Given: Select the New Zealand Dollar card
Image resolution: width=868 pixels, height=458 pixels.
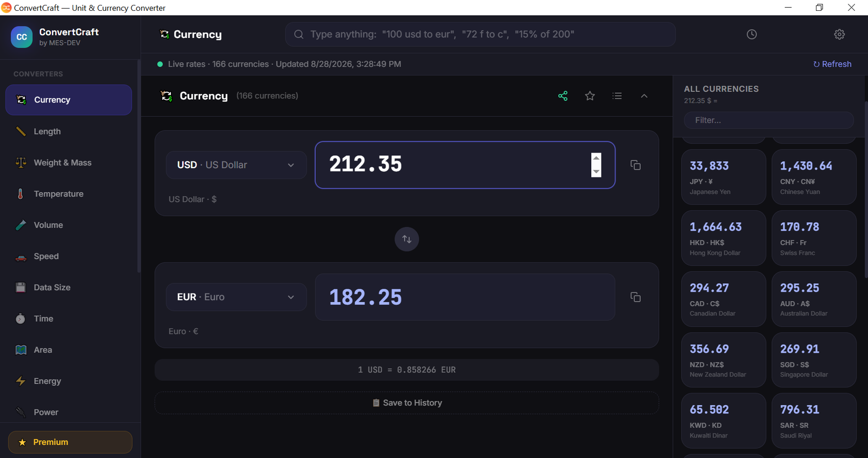Looking at the screenshot, I should tap(724, 360).
